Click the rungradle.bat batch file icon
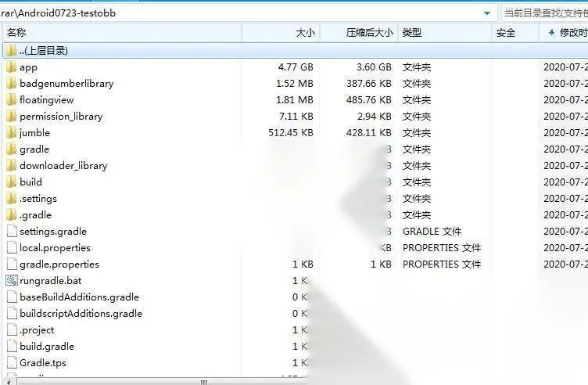 12,280
